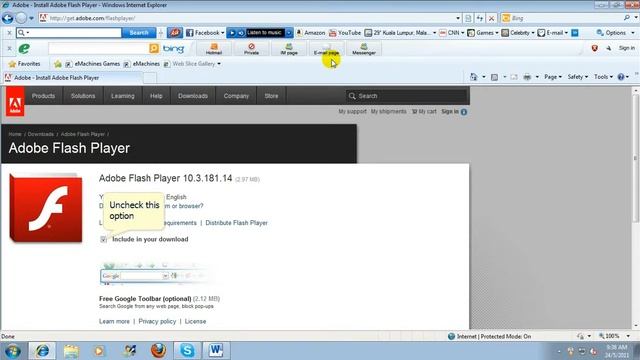Click the Adobe site Search field
The height and width of the screenshot is (360, 640).
[x=407, y=96]
